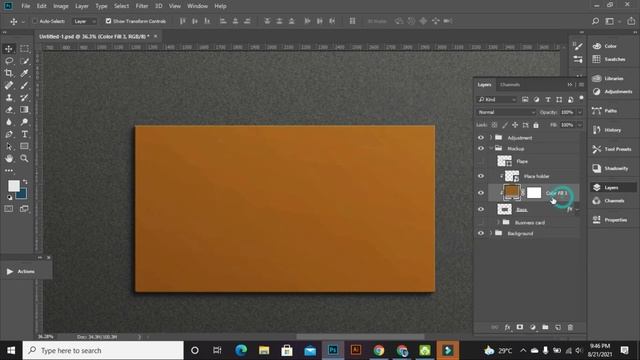Hide the Adjustment group layer
The height and width of the screenshot is (360, 640).
(x=481, y=138)
